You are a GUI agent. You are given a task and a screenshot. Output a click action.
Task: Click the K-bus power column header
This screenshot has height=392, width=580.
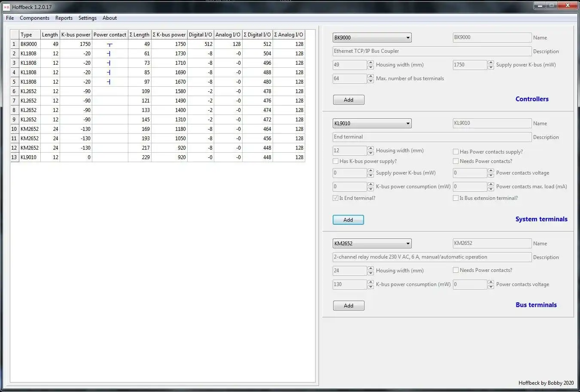[x=76, y=35]
